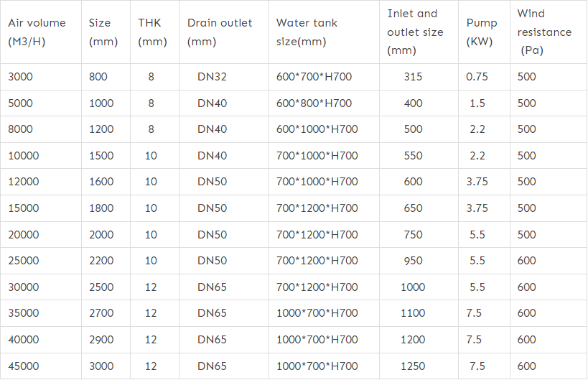Click the "THK (mm)" column header
Viewport: 588px width, 380px height.
(x=152, y=32)
